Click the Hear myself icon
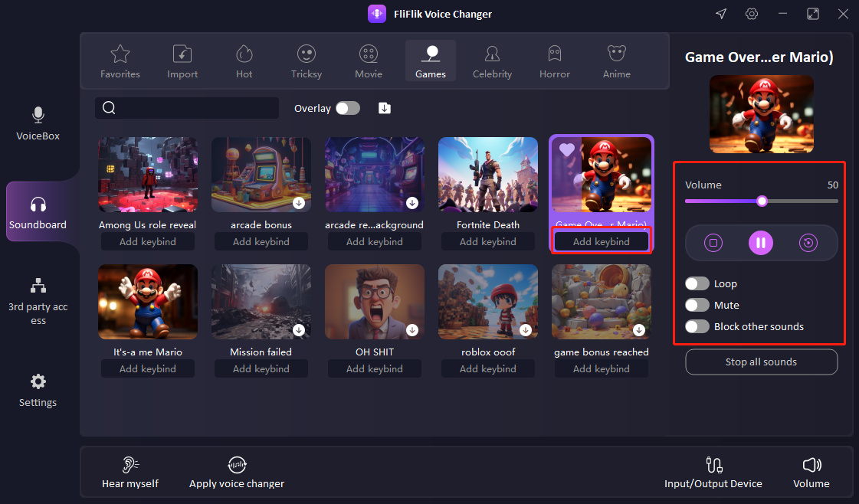This screenshot has height=504, width=859. tap(130, 463)
